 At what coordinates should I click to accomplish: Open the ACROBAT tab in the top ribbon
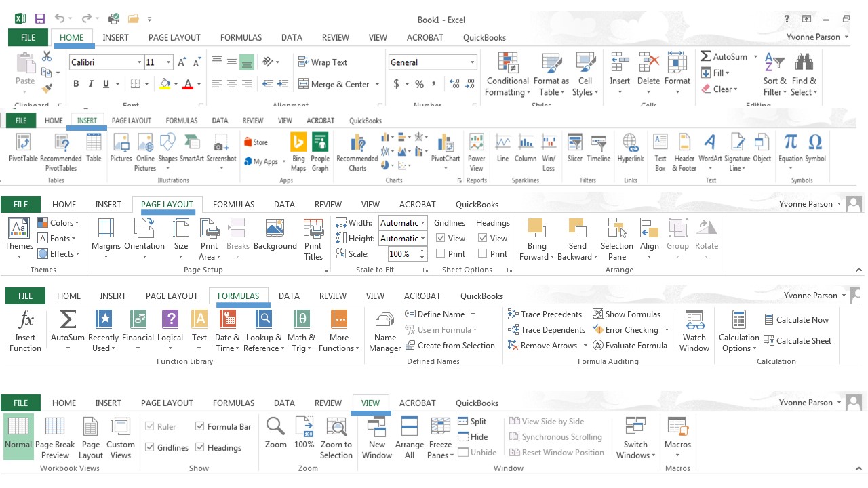coord(425,37)
